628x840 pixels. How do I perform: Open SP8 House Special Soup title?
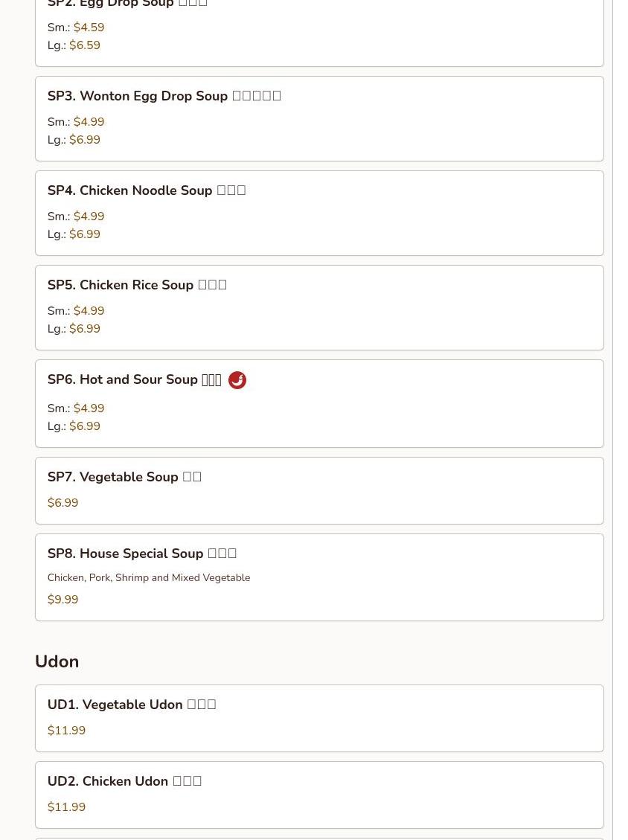click(x=141, y=554)
